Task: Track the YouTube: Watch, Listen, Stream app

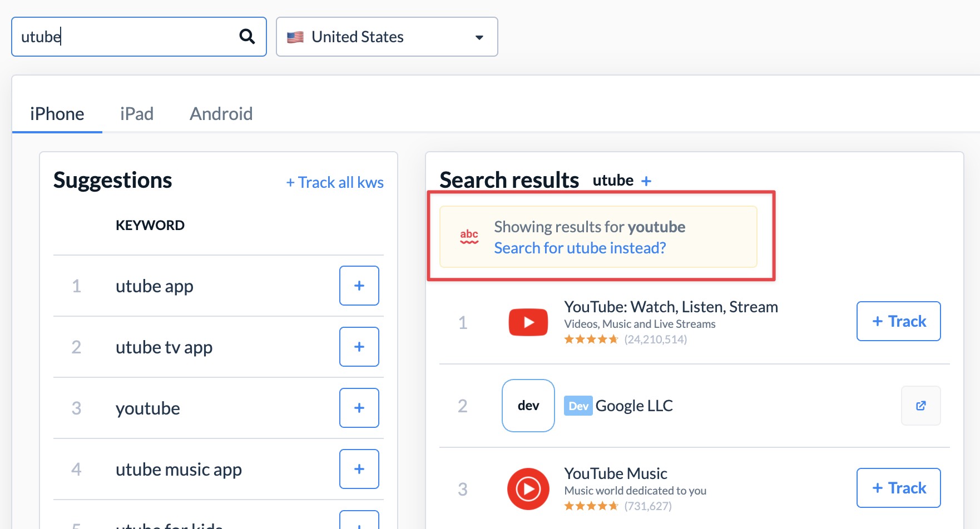Action: tap(899, 321)
